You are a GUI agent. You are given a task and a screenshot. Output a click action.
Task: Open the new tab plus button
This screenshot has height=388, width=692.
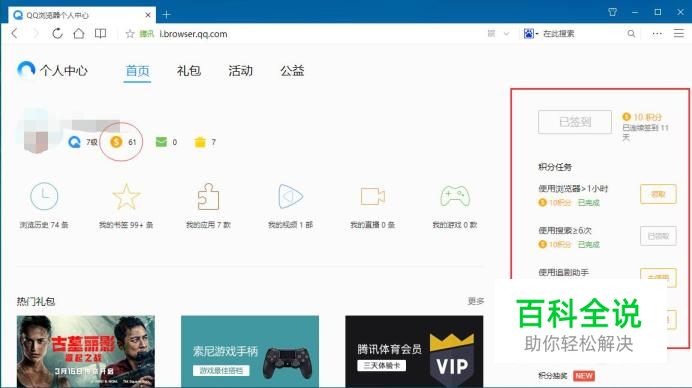166,15
